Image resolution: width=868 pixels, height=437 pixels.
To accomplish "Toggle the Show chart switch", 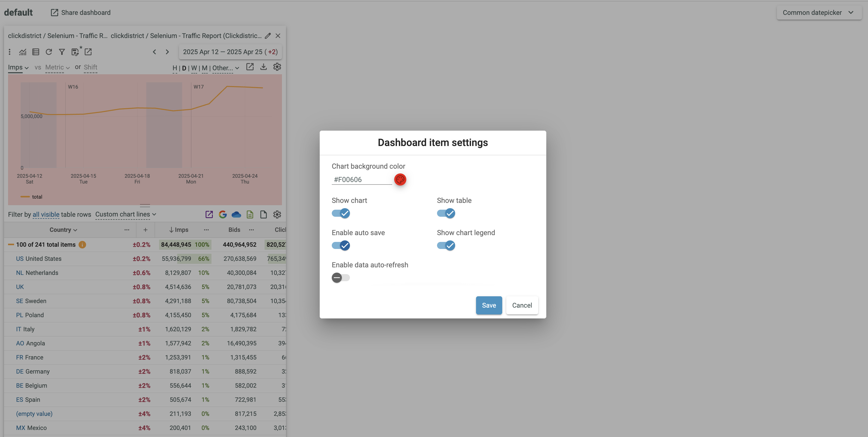I will (x=341, y=213).
